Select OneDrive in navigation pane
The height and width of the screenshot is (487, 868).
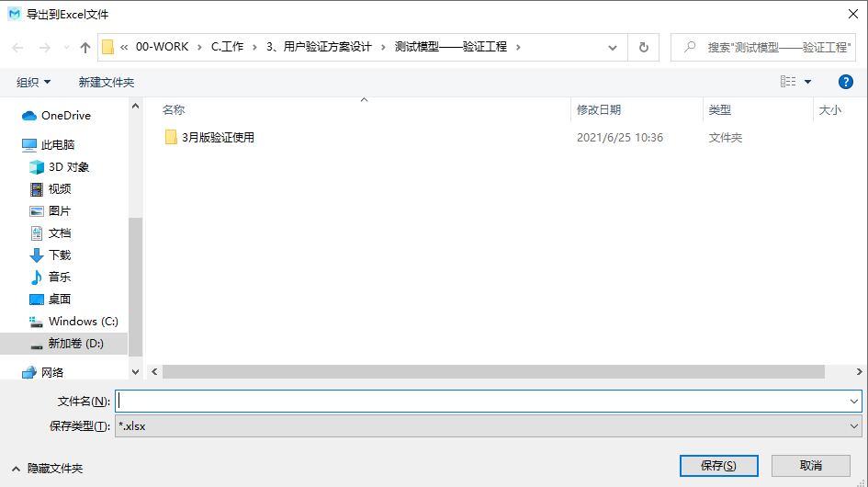[56, 115]
